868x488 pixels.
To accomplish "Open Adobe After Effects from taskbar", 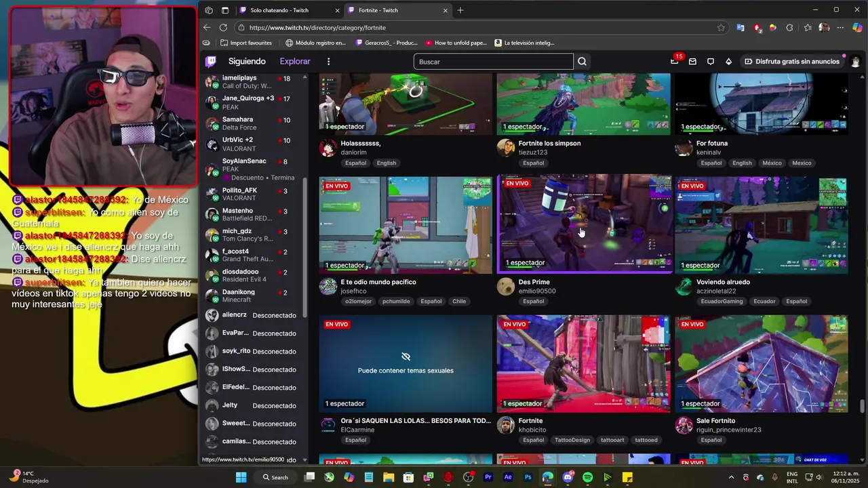I will [x=508, y=477].
